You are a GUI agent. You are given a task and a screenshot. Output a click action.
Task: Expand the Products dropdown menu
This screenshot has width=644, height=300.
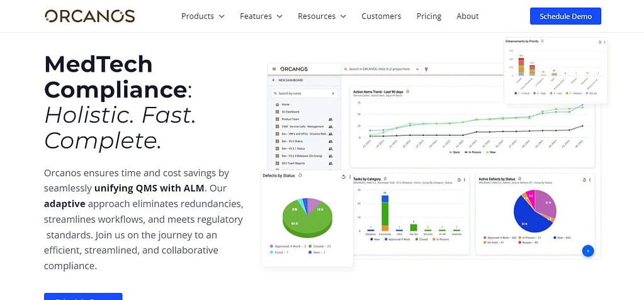point(203,16)
